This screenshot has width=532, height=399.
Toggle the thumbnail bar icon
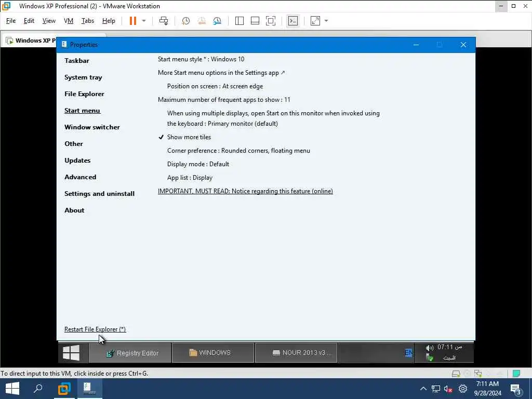tap(255, 21)
